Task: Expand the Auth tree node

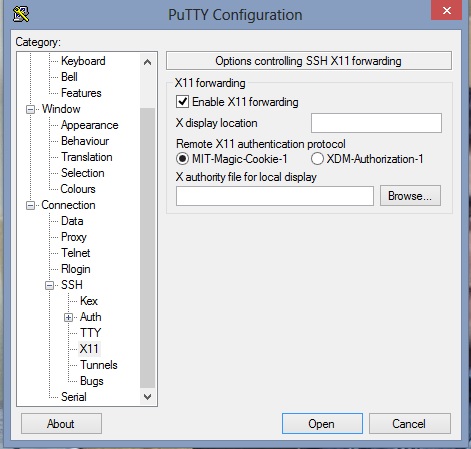Action: point(68,317)
